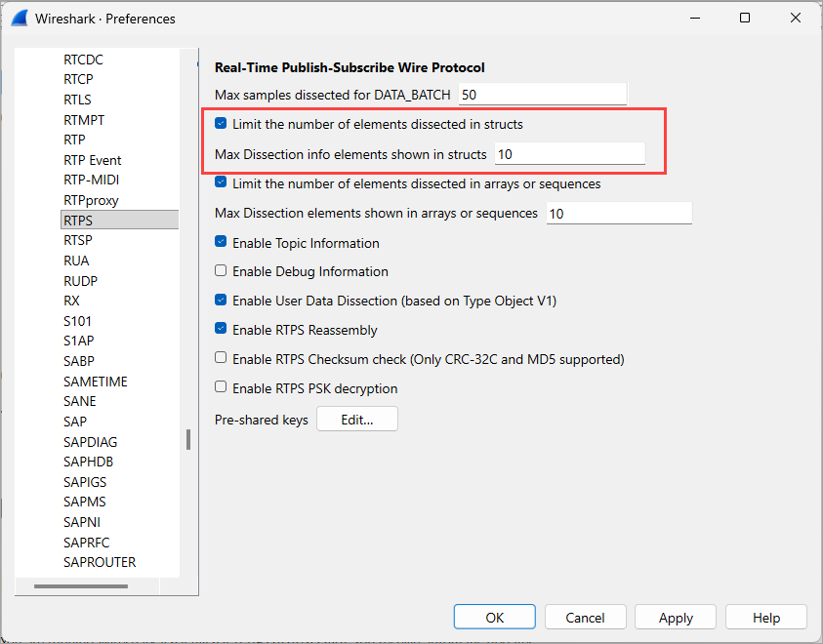
Task: Uncheck Enable RTPS Reassembly
Action: (221, 329)
